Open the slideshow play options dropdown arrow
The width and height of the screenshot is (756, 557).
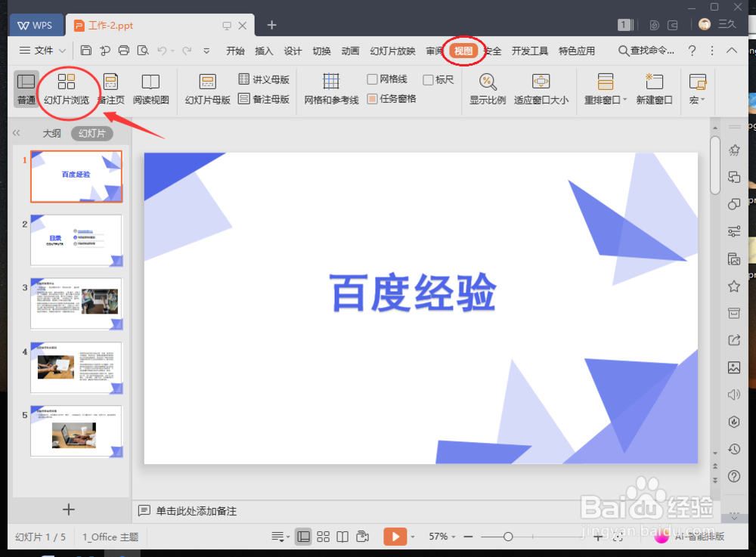point(413,537)
